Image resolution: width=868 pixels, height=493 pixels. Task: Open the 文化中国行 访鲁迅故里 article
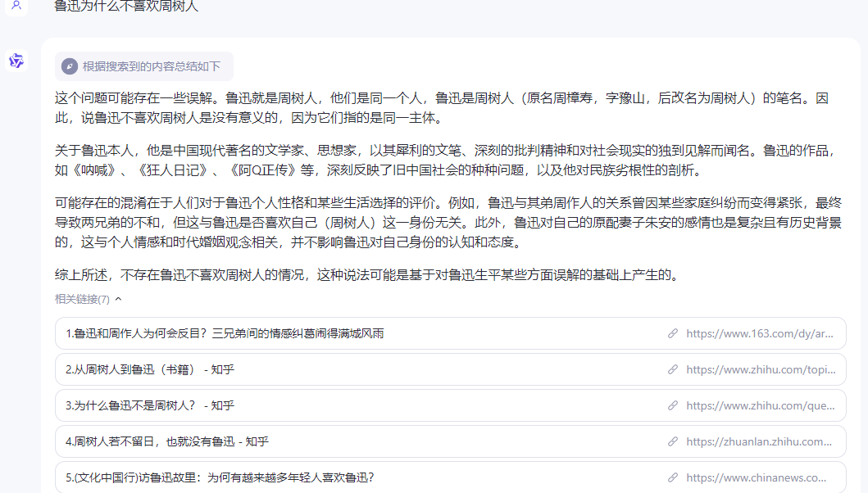[x=211, y=477]
